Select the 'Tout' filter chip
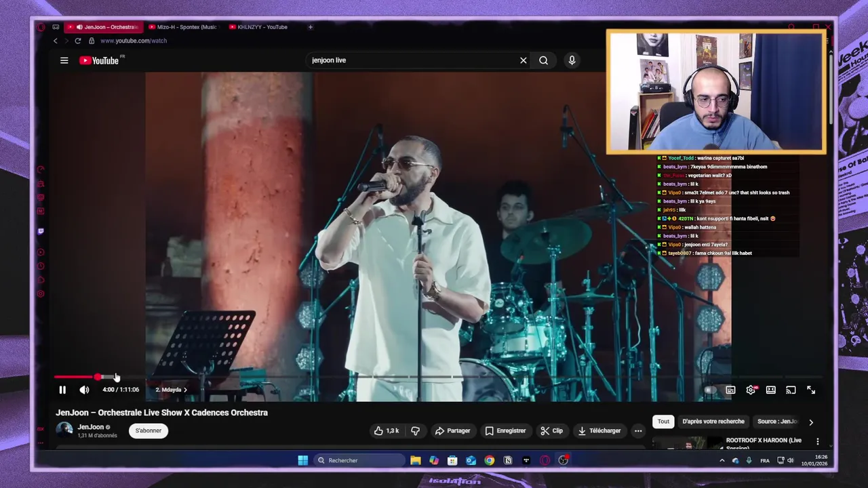868x488 pixels. (663, 422)
